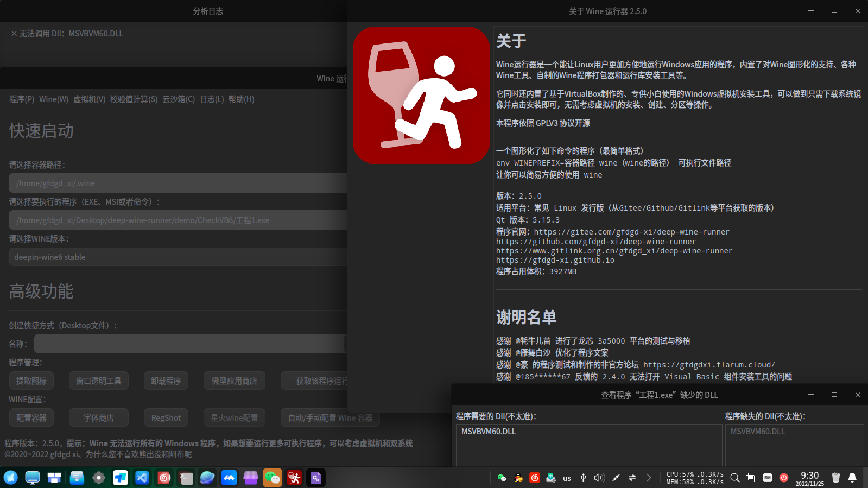Open NetEase Cloud Music in the dock
Screen dimensions: 868x488
[164, 478]
